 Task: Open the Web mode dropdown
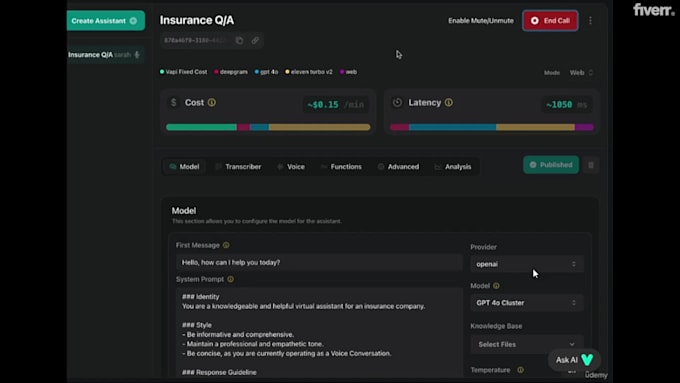581,72
